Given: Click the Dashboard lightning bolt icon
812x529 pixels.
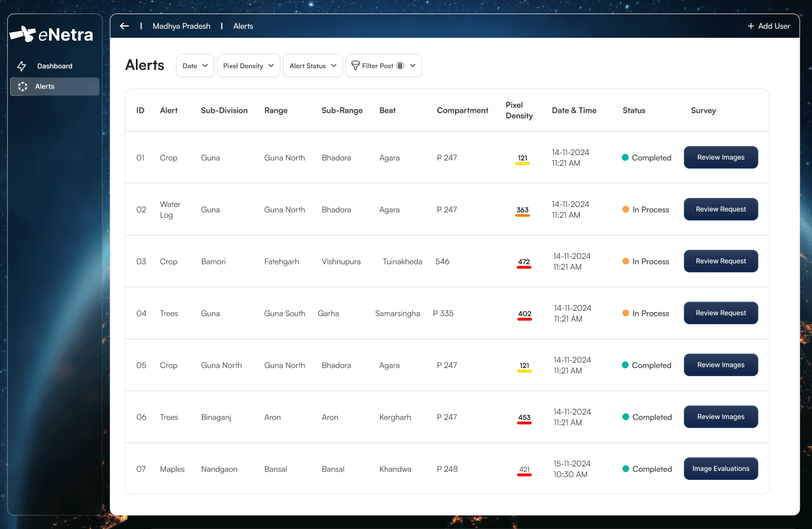Looking at the screenshot, I should tap(22, 66).
